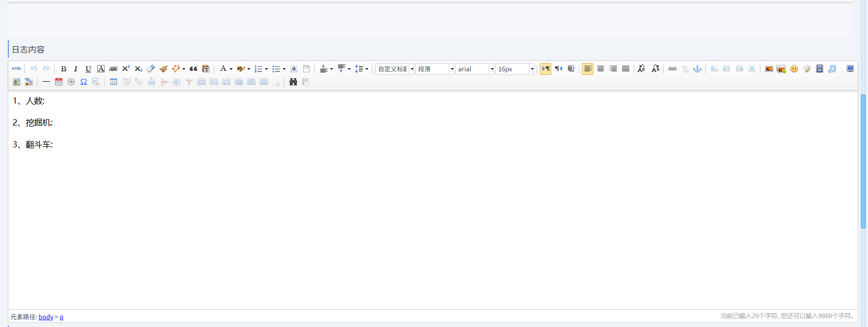This screenshot has width=868, height=327.
Task: Open the emoticon picker
Action: 794,69
